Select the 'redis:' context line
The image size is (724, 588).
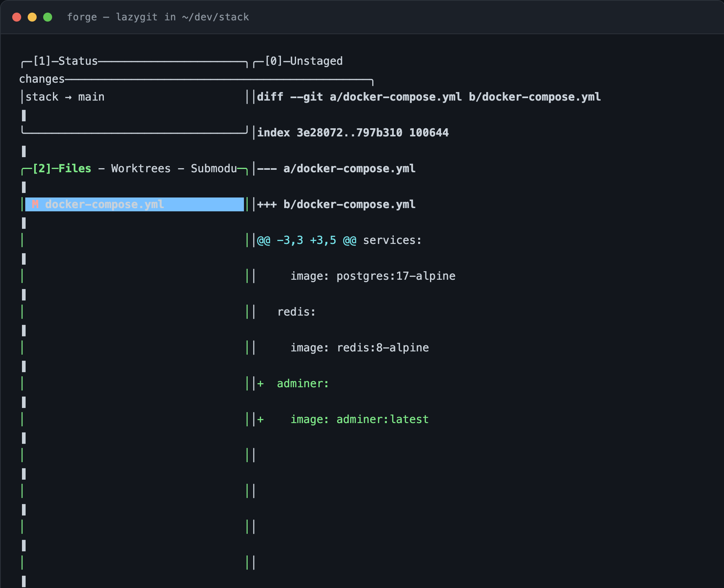(296, 312)
